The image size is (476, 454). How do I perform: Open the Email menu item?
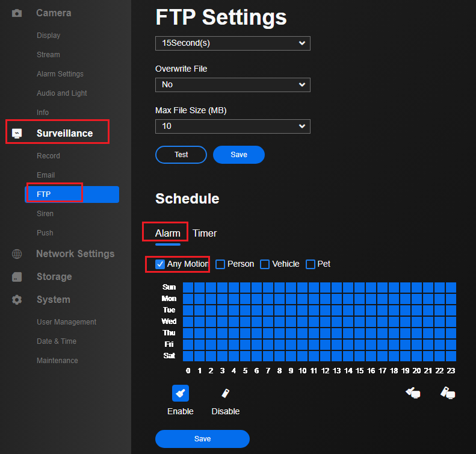pyautogui.click(x=46, y=175)
